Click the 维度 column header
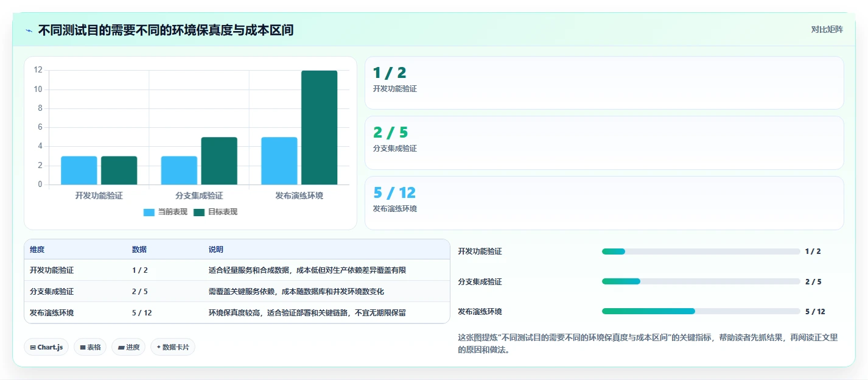 [x=37, y=250]
